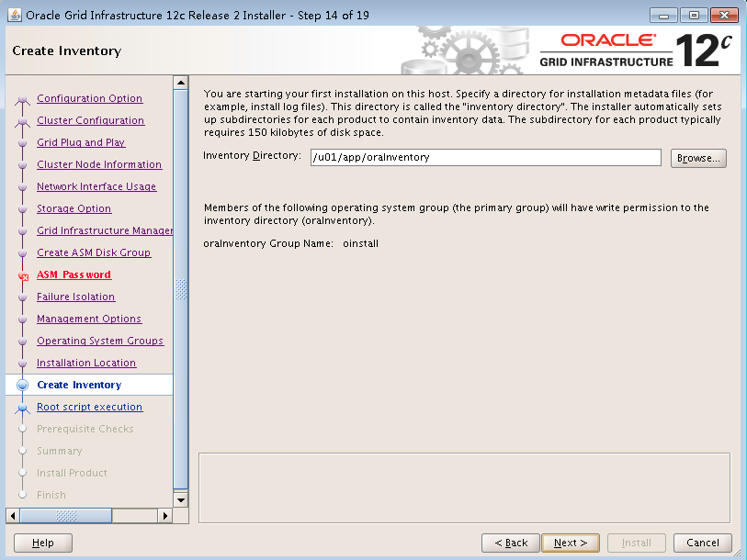Click the Help button

click(x=43, y=543)
